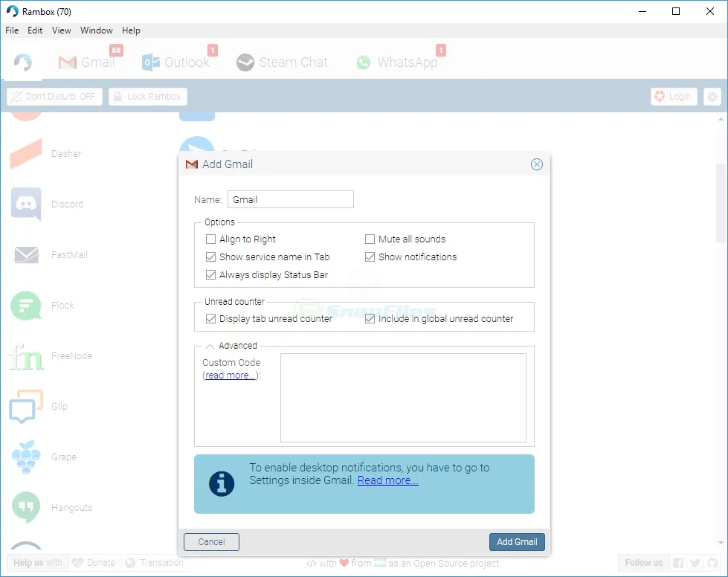Click the Gmail icon in dialog title
The image size is (728, 577).
point(192,164)
